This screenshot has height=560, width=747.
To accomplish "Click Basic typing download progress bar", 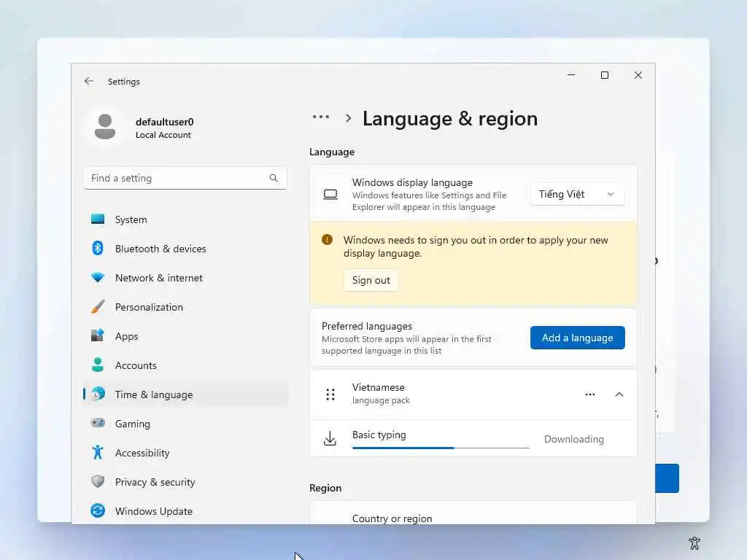I will pos(441,448).
